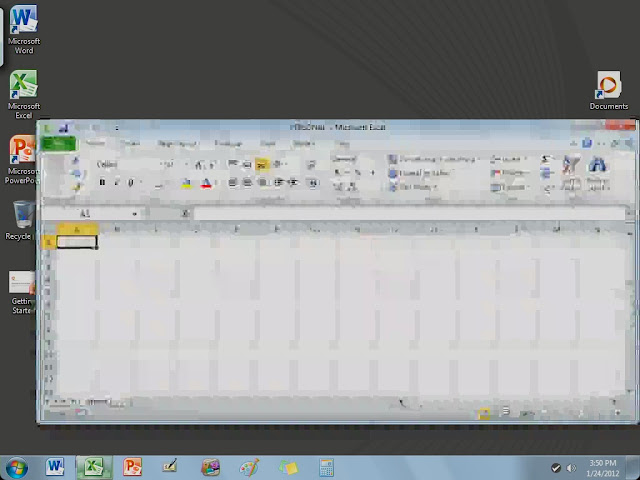Open Calibri font name box
This screenshot has height=480, width=640.
coord(126,164)
